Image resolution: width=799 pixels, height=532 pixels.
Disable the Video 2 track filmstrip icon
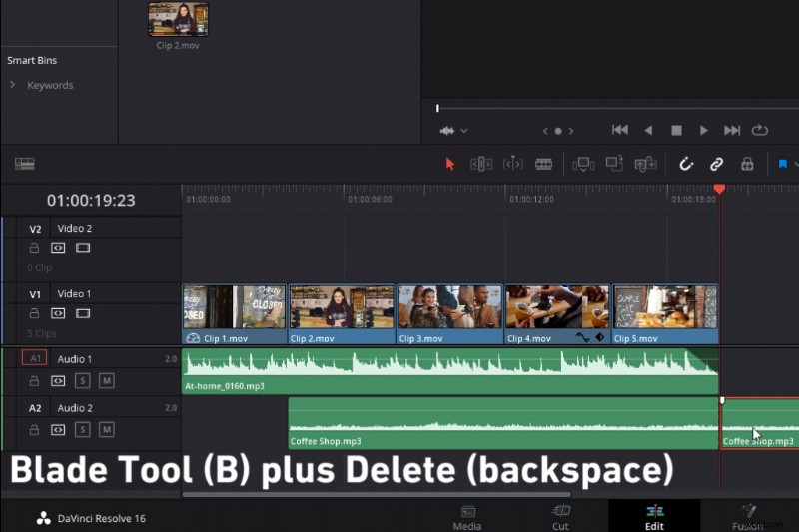83,248
